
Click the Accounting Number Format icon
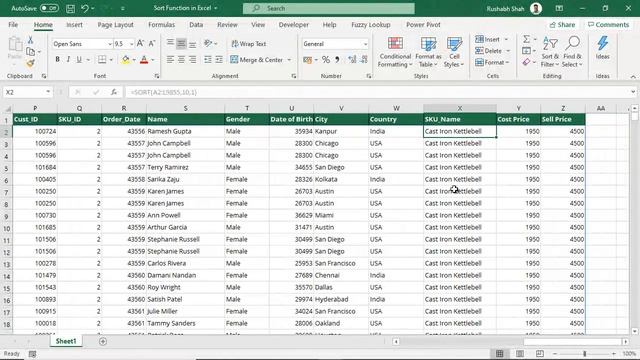pyautogui.click(x=307, y=60)
